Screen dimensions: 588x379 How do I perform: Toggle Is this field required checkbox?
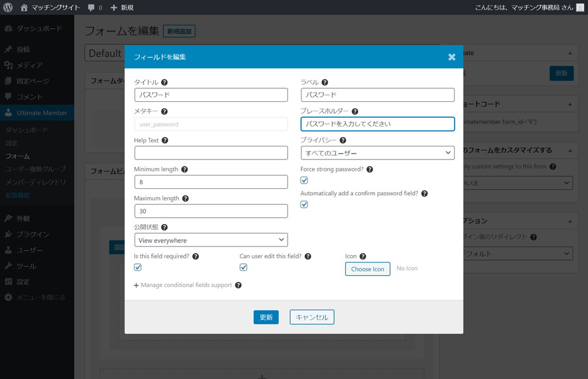point(138,267)
